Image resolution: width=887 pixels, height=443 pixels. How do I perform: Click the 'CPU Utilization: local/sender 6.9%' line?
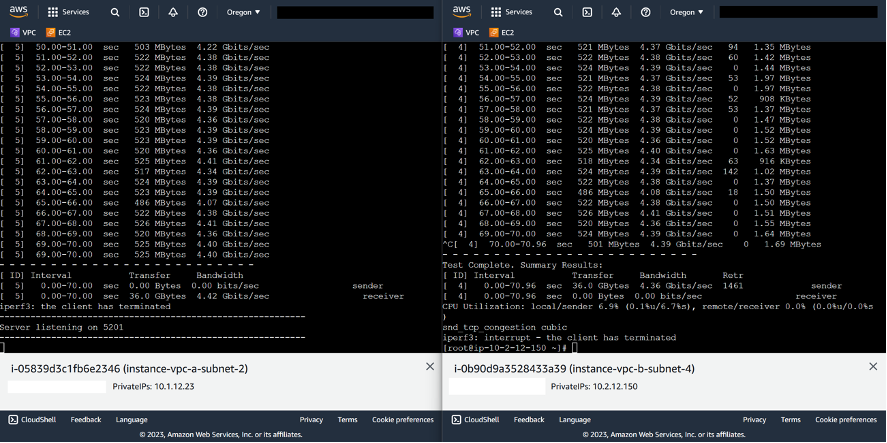tap(659, 306)
